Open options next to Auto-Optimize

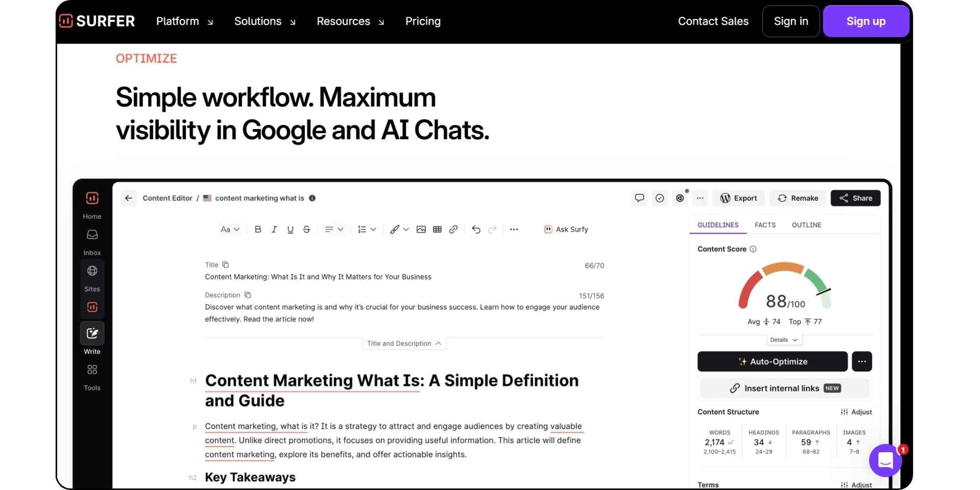point(862,361)
